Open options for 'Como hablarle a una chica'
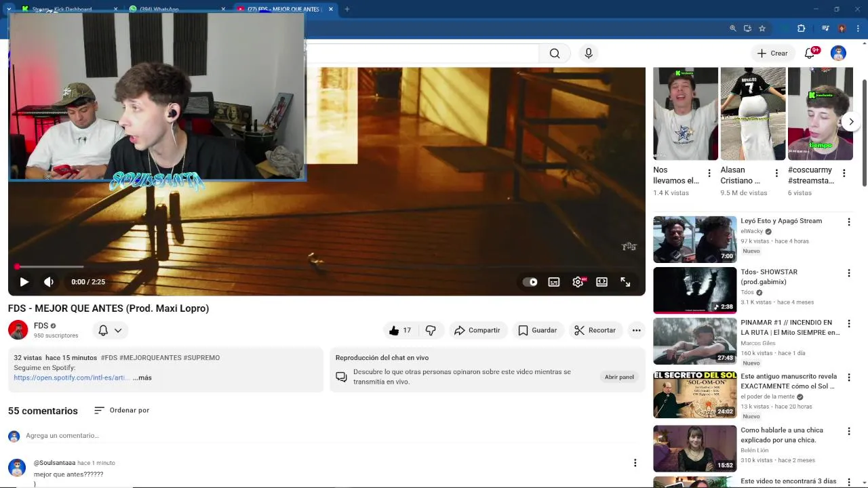Viewport: 868px width, 488px height. [x=848, y=431]
